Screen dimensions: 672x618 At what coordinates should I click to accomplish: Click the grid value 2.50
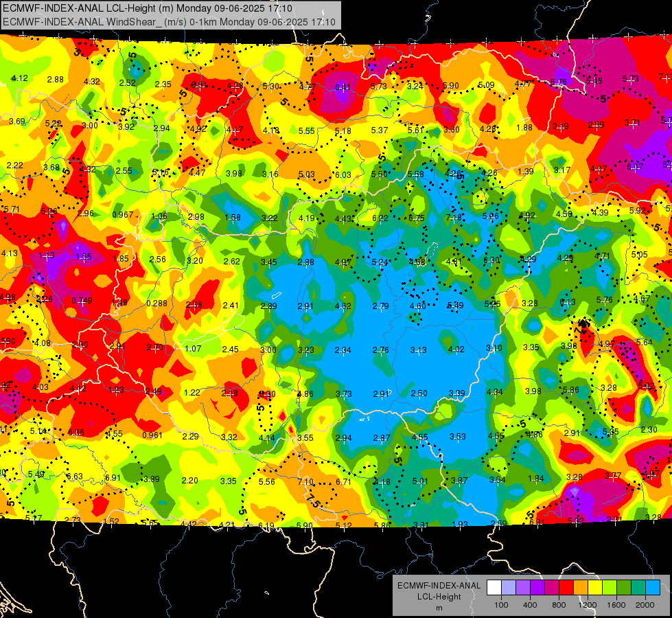point(419,393)
